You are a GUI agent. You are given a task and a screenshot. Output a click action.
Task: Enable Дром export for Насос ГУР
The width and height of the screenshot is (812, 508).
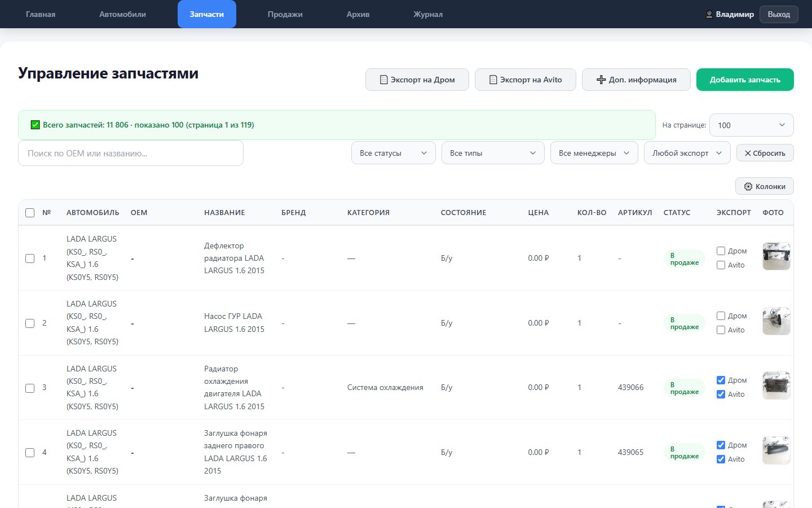point(721,316)
